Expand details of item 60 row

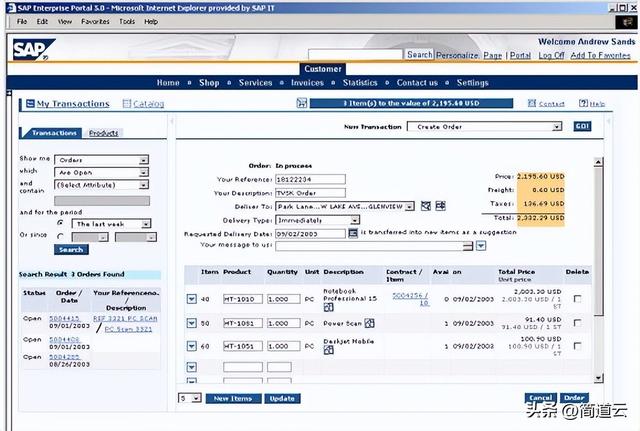(x=191, y=346)
